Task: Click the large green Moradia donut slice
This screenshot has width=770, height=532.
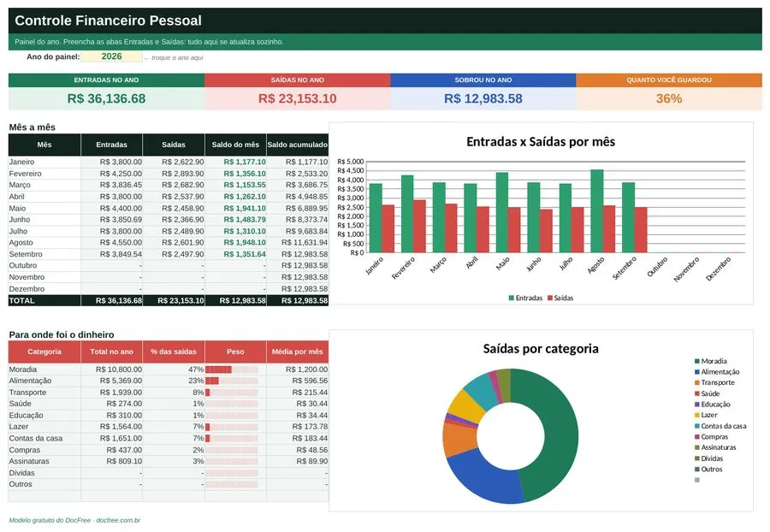Action: (560, 432)
